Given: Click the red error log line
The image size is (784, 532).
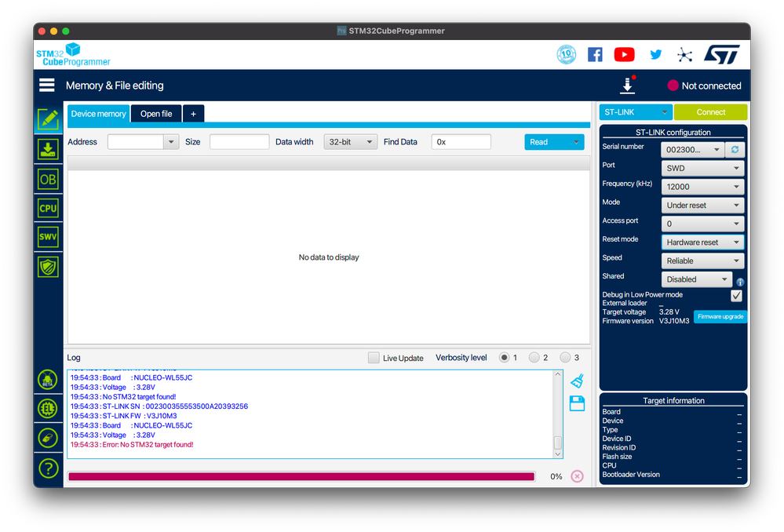Looking at the screenshot, I should [x=132, y=444].
